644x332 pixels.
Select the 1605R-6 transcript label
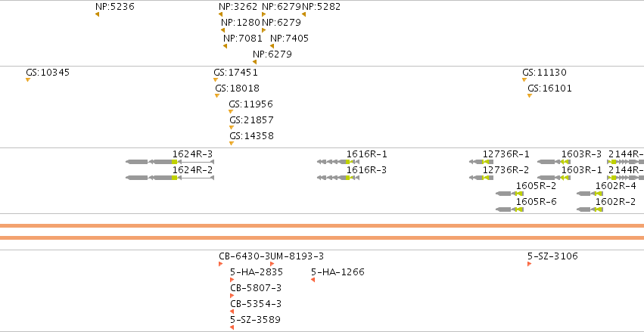pyautogui.click(x=536, y=202)
